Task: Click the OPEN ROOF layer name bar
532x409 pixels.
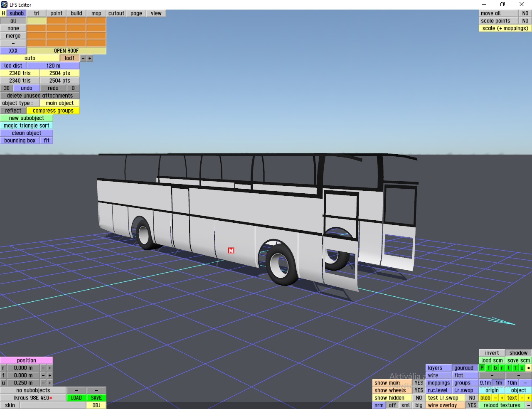Action: coord(66,51)
